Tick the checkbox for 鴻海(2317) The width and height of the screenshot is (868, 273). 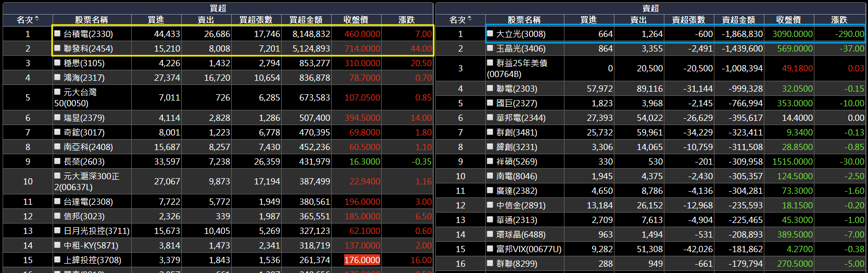click(58, 77)
